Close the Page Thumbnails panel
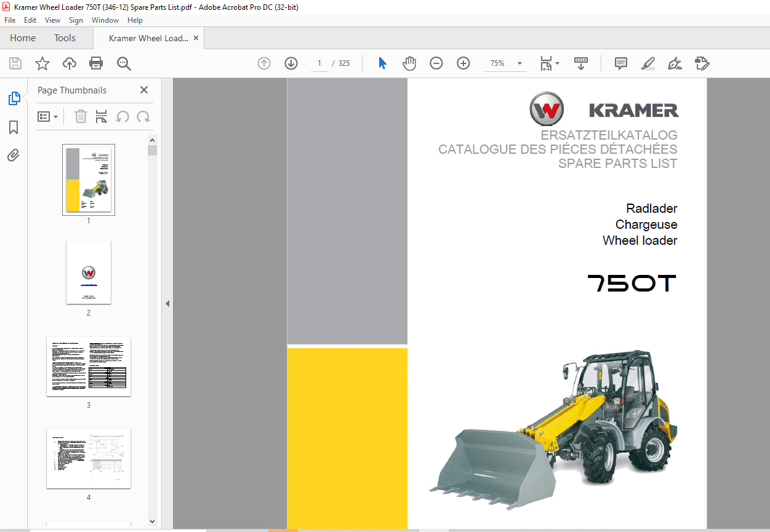 click(144, 90)
